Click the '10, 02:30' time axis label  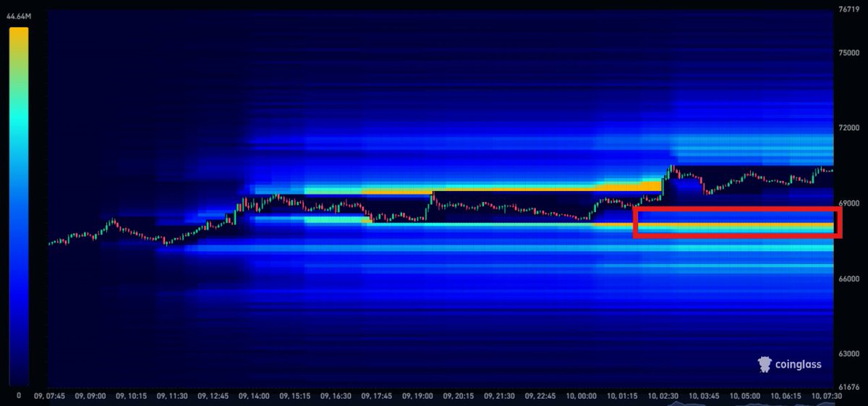664,397
